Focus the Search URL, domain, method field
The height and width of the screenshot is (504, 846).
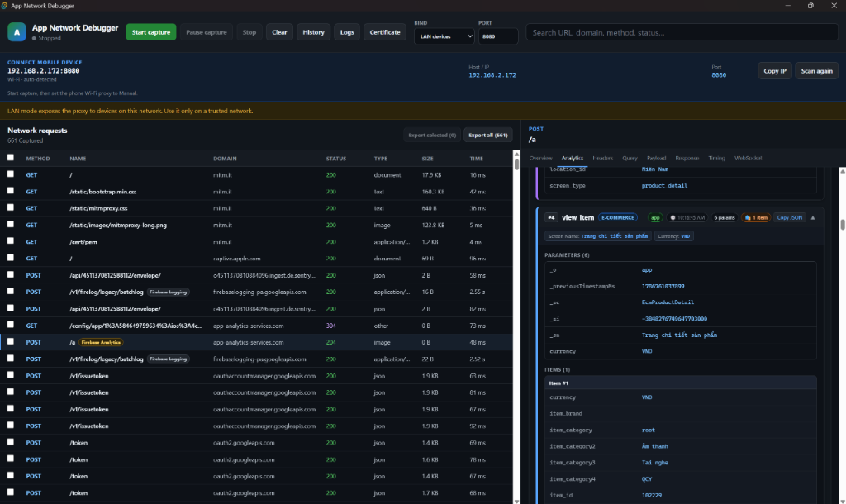coord(682,32)
